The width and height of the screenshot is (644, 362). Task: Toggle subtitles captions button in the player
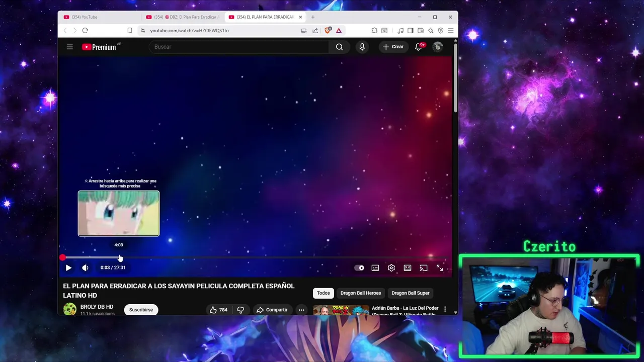pyautogui.click(x=375, y=268)
